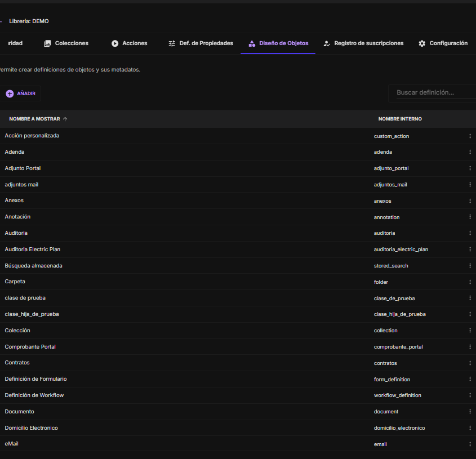Open row options for Anotación

coord(470,217)
